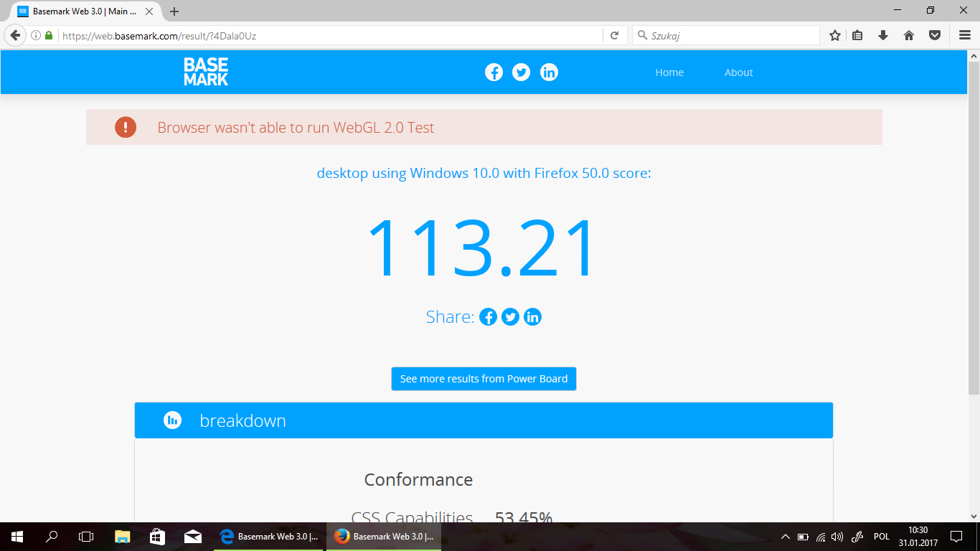Open the volume speaker tray icon
Viewport: 980px width, 551px height.
tap(837, 537)
